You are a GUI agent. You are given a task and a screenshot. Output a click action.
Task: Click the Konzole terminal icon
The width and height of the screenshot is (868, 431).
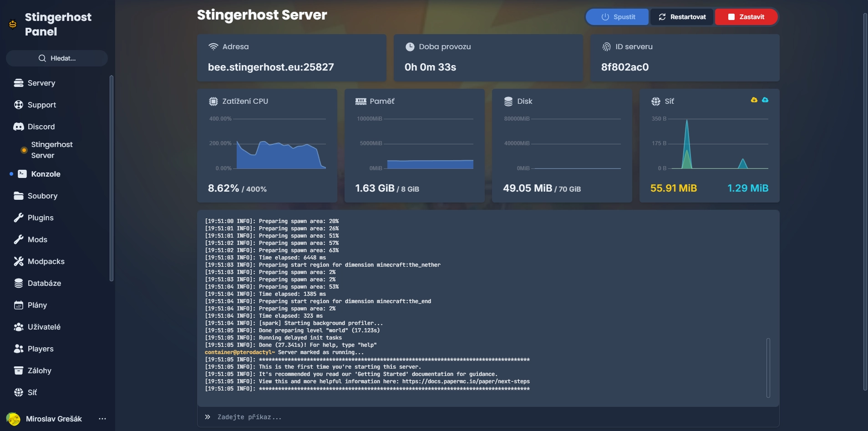coord(22,174)
